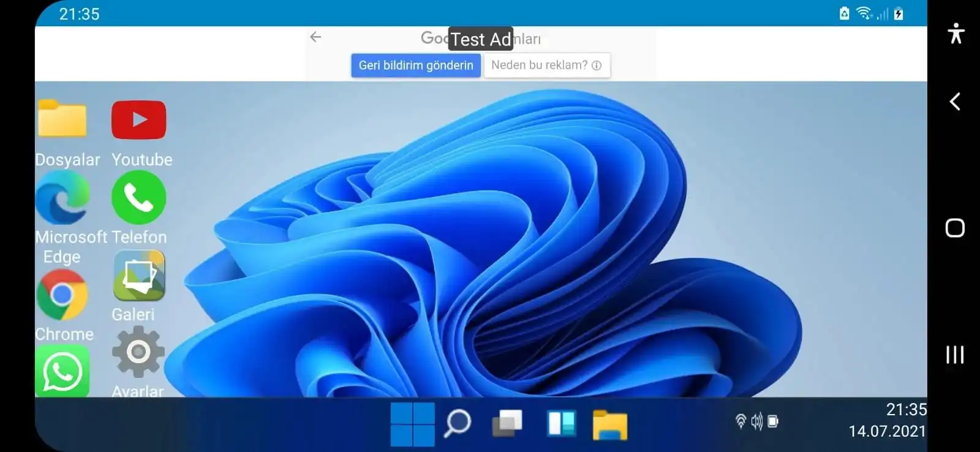The height and width of the screenshot is (452, 980).
Task: Click the taskbar clock showing 21:35
Action: tap(906, 410)
